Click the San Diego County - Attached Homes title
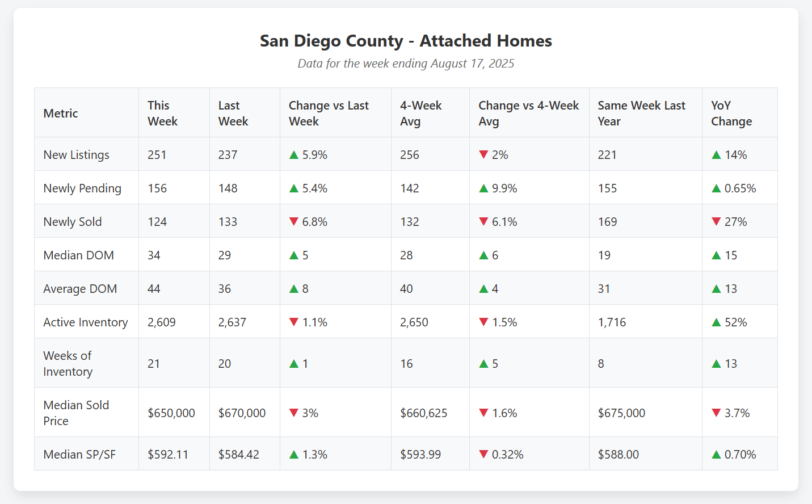Screen dimensions: 812x504 [x=406, y=41]
